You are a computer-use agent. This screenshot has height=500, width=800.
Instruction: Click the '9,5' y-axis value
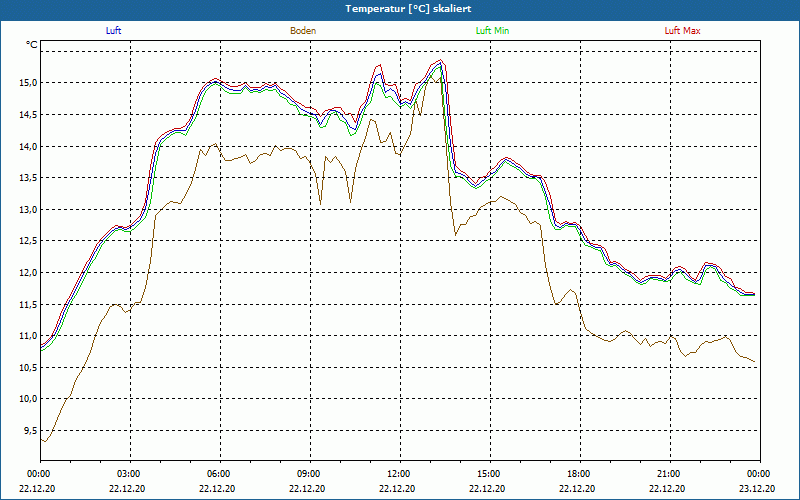point(31,431)
